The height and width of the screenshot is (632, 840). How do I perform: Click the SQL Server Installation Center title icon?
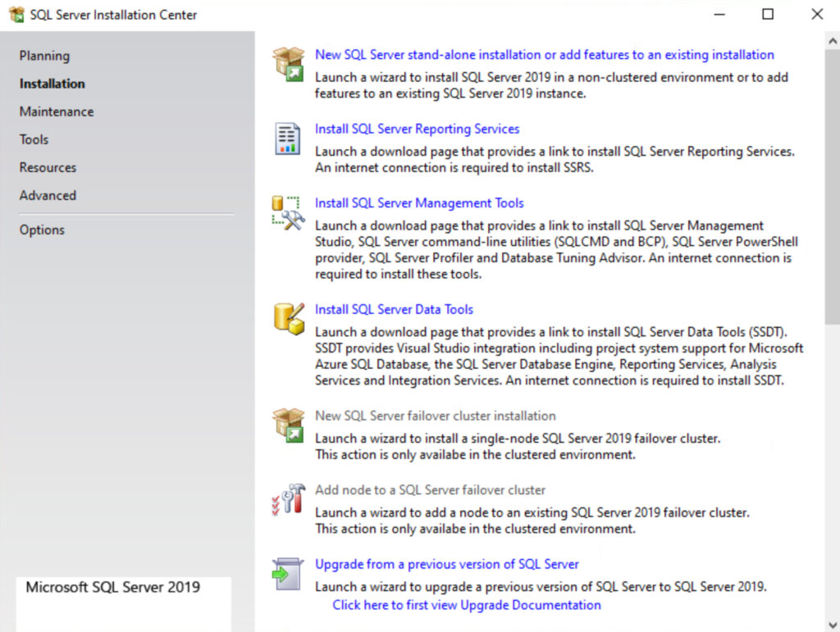pyautogui.click(x=16, y=15)
